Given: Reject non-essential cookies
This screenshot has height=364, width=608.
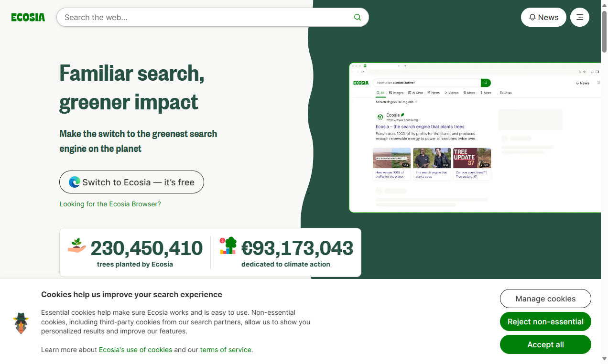Looking at the screenshot, I should tap(545, 321).
